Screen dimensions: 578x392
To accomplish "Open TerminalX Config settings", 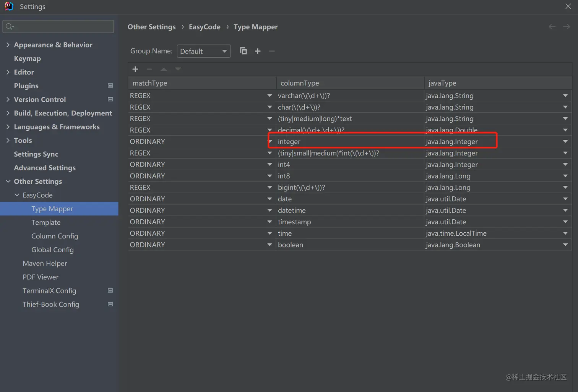I will [49, 291].
